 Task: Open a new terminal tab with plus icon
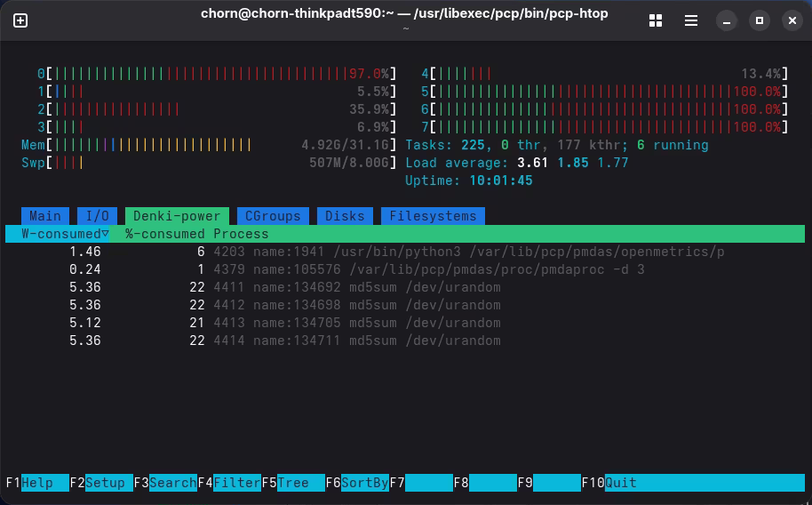point(20,20)
